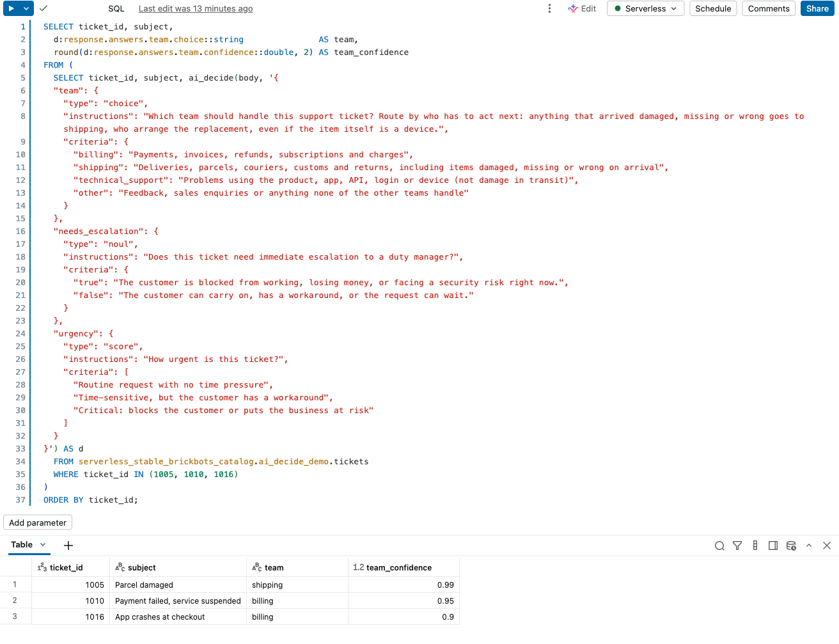Click the subject column header

click(x=178, y=567)
